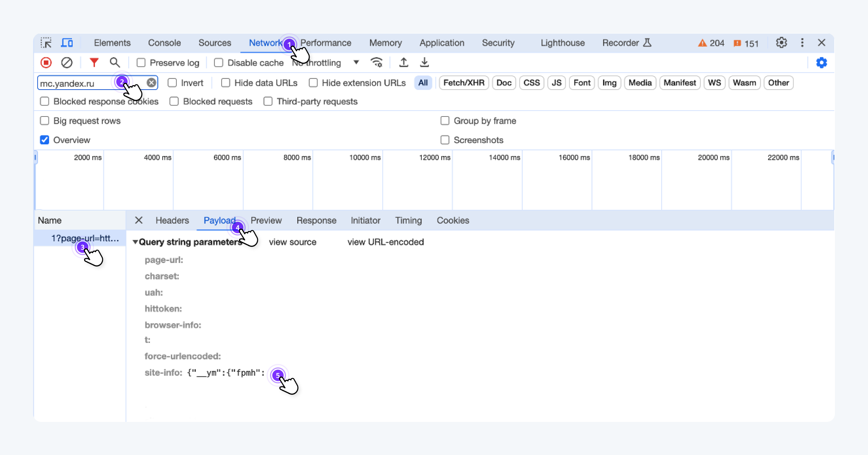Click the clear network log icon

(67, 63)
